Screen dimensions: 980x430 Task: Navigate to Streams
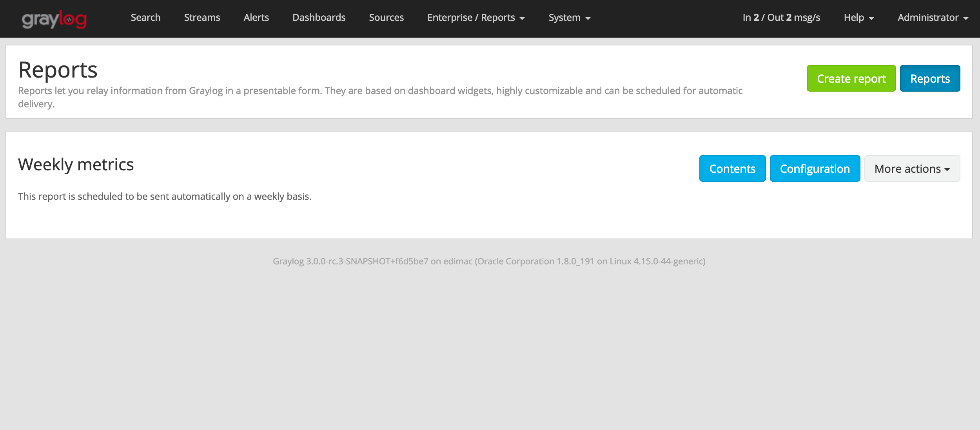pos(202,18)
